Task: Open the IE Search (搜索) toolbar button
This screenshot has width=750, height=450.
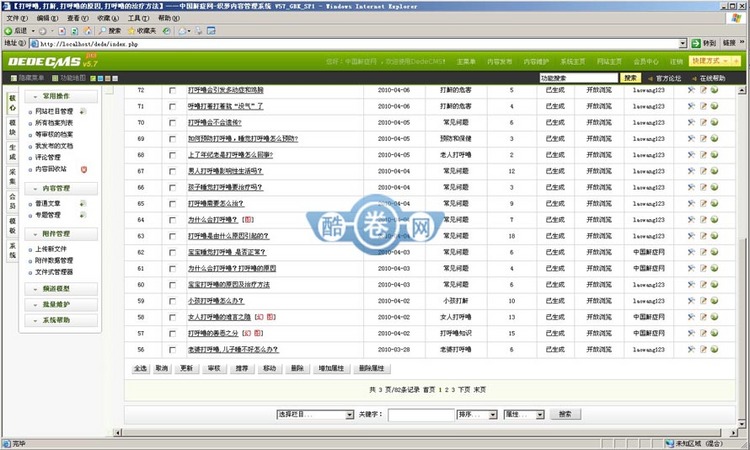Action: coord(110,31)
